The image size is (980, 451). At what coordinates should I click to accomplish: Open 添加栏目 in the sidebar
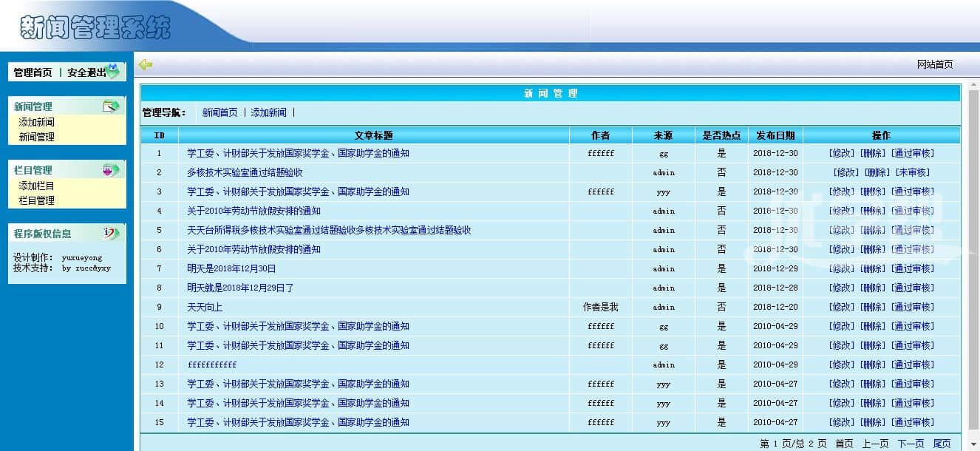coord(37,186)
